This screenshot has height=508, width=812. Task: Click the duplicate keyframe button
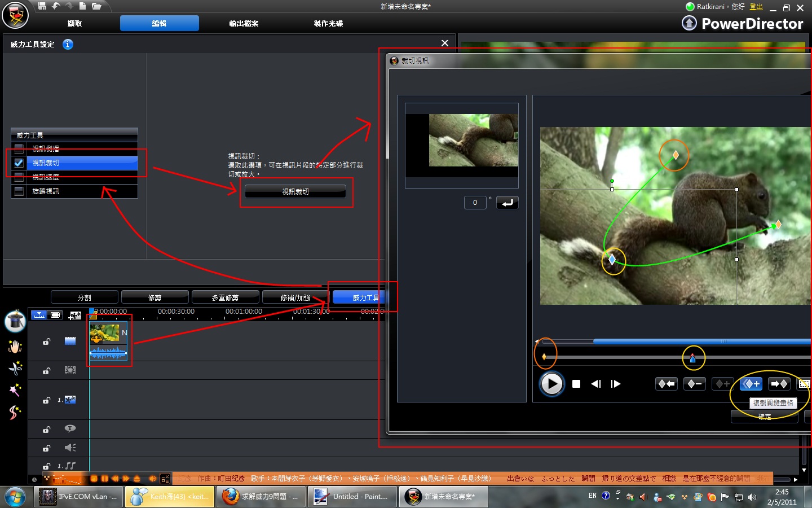[x=751, y=384]
